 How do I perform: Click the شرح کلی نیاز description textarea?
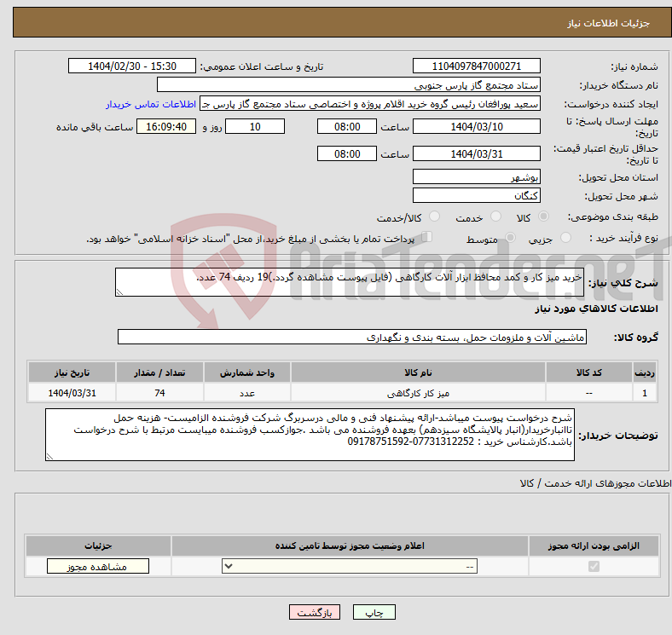(350, 282)
